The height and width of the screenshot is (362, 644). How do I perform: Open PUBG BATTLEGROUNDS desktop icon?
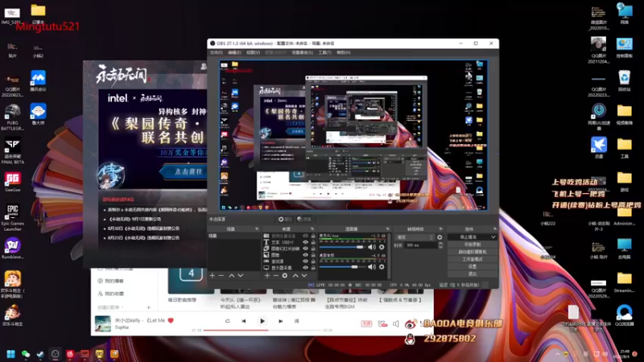[x=12, y=117]
